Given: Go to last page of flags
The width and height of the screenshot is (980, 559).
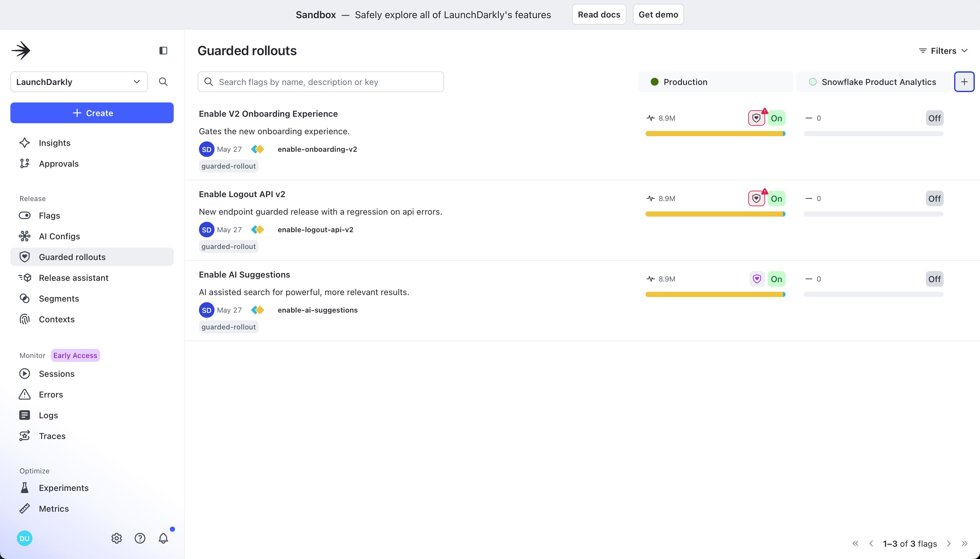Looking at the screenshot, I should [x=965, y=544].
